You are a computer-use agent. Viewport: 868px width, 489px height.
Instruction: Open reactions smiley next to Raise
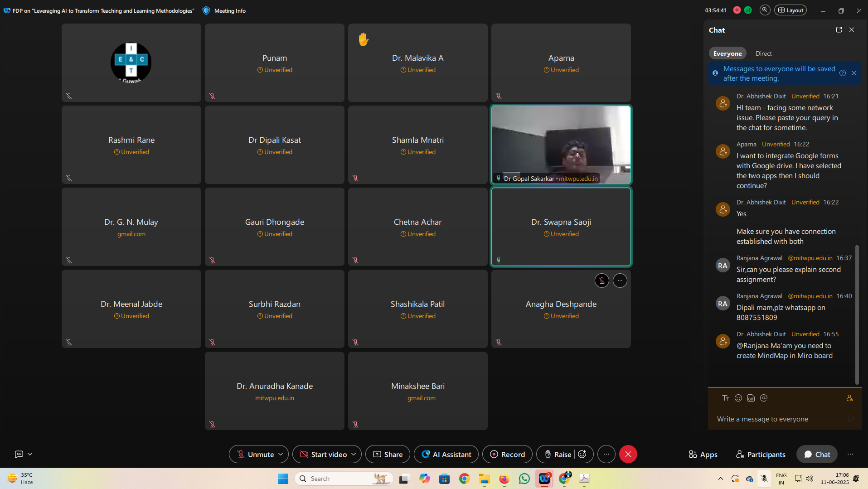point(582,454)
